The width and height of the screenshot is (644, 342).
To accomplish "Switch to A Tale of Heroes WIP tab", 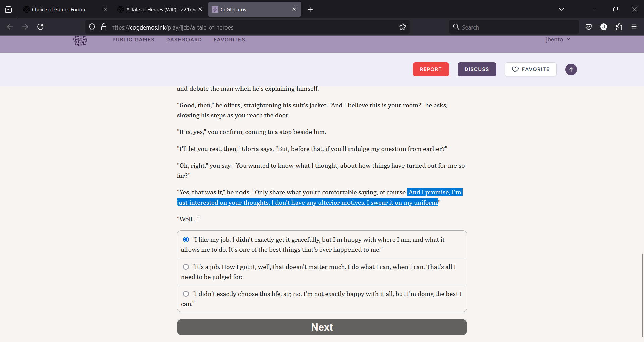I will click(160, 9).
